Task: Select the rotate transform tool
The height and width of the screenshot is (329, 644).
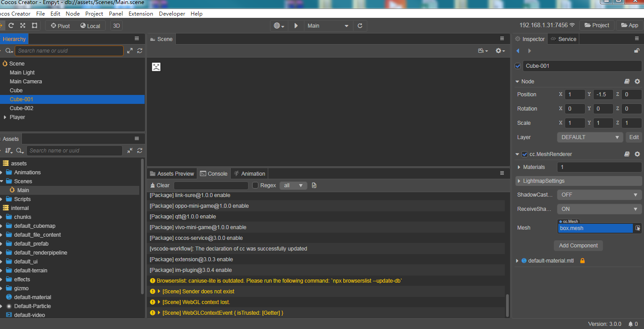Action: click(11, 25)
